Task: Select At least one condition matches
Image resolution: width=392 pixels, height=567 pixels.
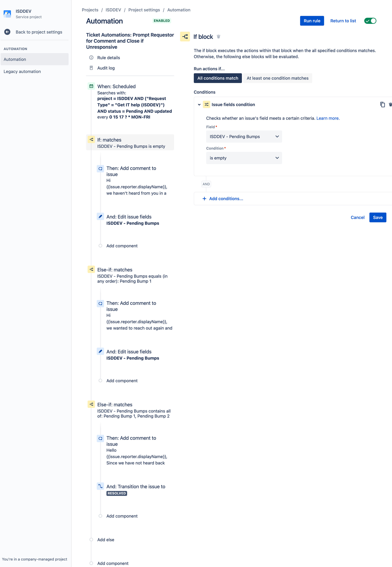Action: tap(277, 78)
